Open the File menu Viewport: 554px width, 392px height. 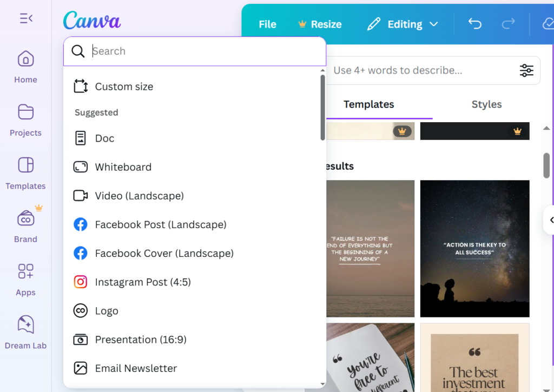pyautogui.click(x=267, y=24)
